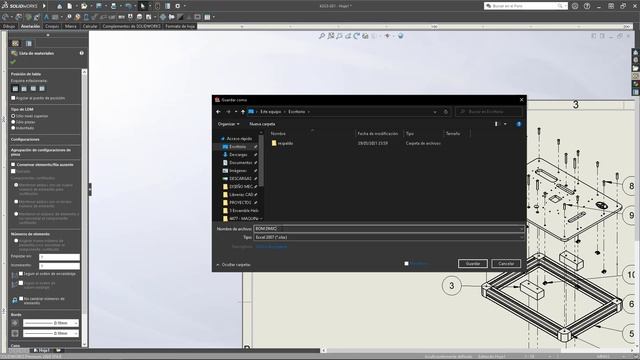This screenshot has height=360, width=640.
Task: Sort by Fecha de modificación column header
Action: tap(378, 133)
